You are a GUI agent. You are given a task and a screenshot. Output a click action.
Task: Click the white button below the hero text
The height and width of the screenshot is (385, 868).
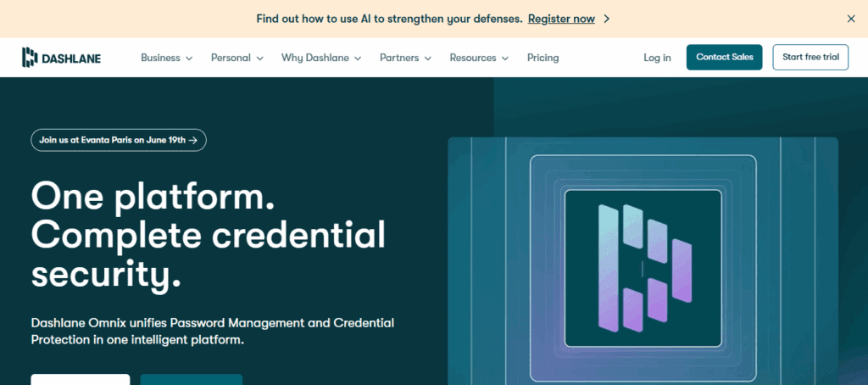click(x=81, y=379)
